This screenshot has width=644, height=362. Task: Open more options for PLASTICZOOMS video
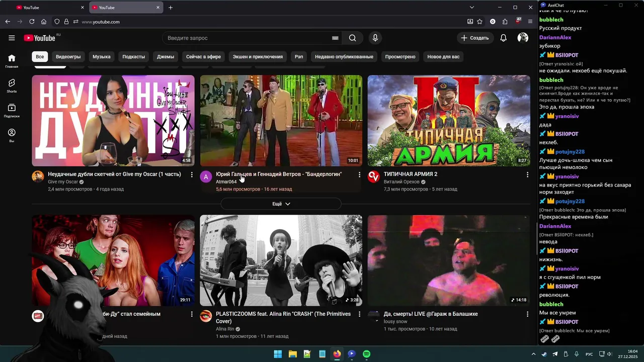[x=359, y=314]
